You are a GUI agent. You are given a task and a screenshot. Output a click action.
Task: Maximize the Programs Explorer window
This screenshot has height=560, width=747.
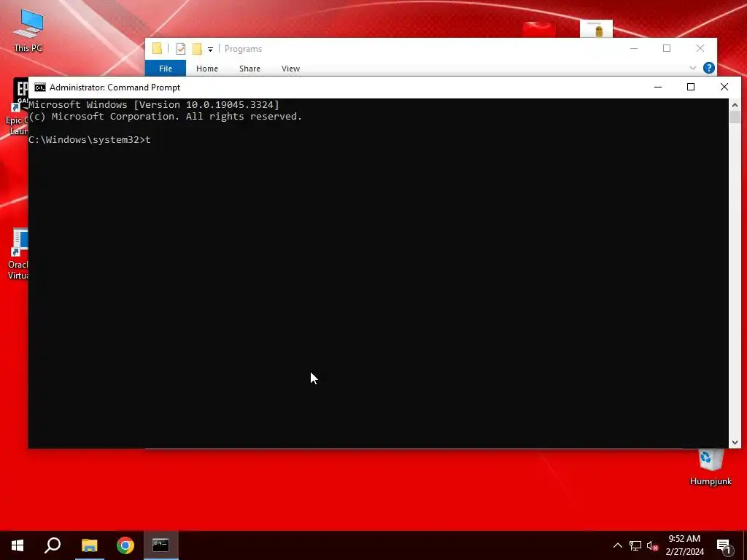click(x=667, y=49)
